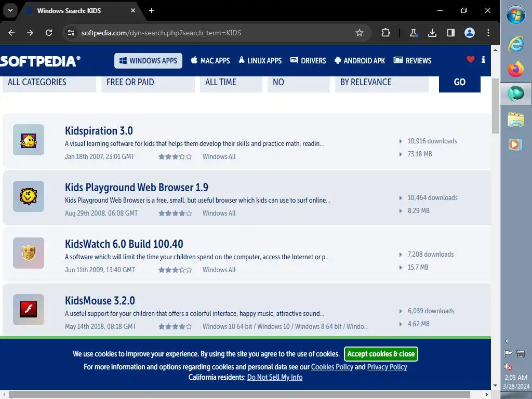532x399 pixels.
Task: Click the network tray icon
Action: click(521, 354)
